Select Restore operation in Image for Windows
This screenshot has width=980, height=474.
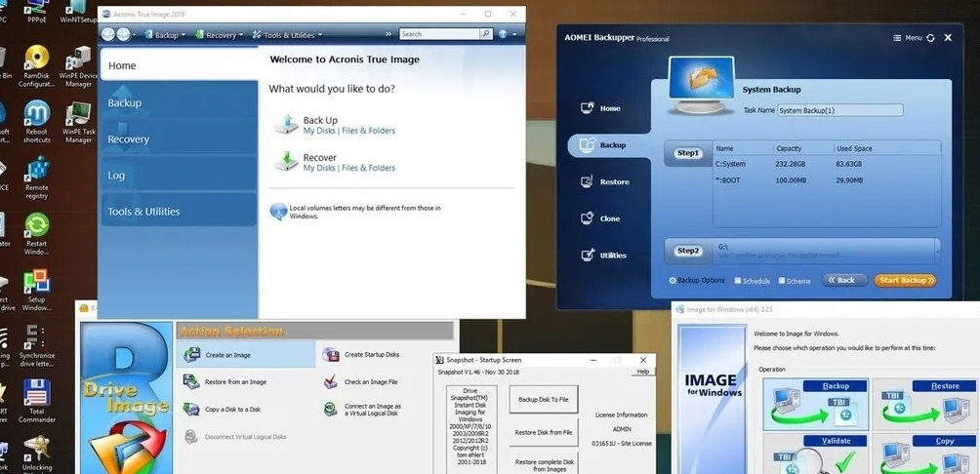pyautogui.click(x=924, y=404)
